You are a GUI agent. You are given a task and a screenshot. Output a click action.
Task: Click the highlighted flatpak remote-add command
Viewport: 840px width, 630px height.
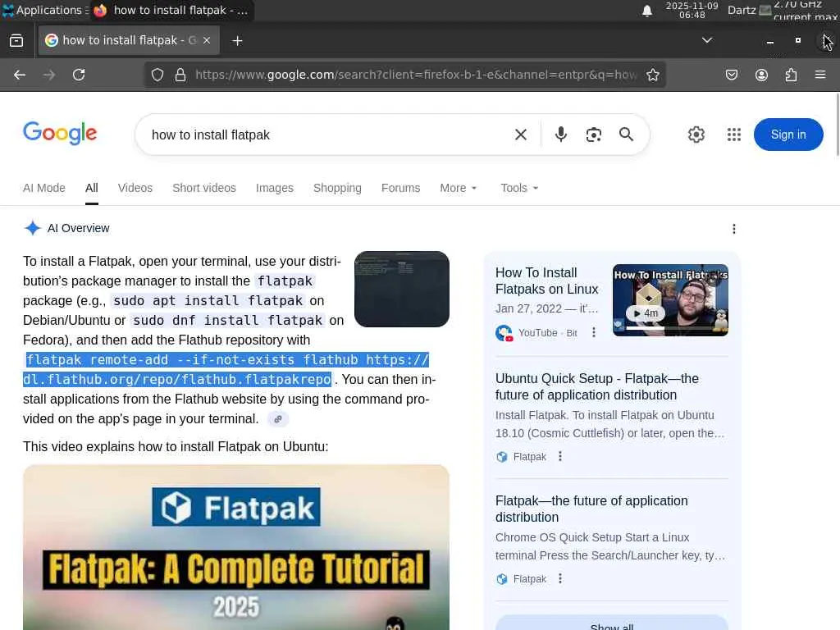226,370
